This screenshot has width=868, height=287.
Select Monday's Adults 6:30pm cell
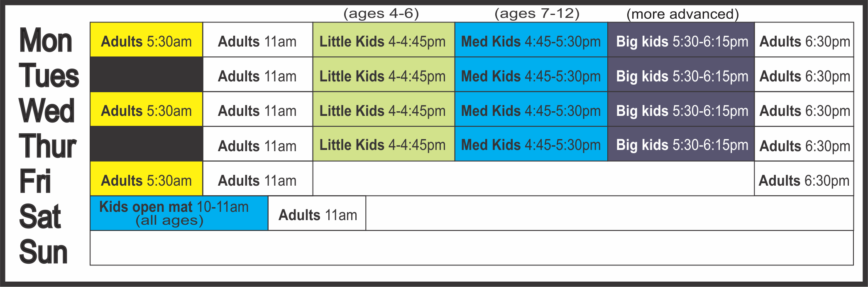[x=804, y=40]
